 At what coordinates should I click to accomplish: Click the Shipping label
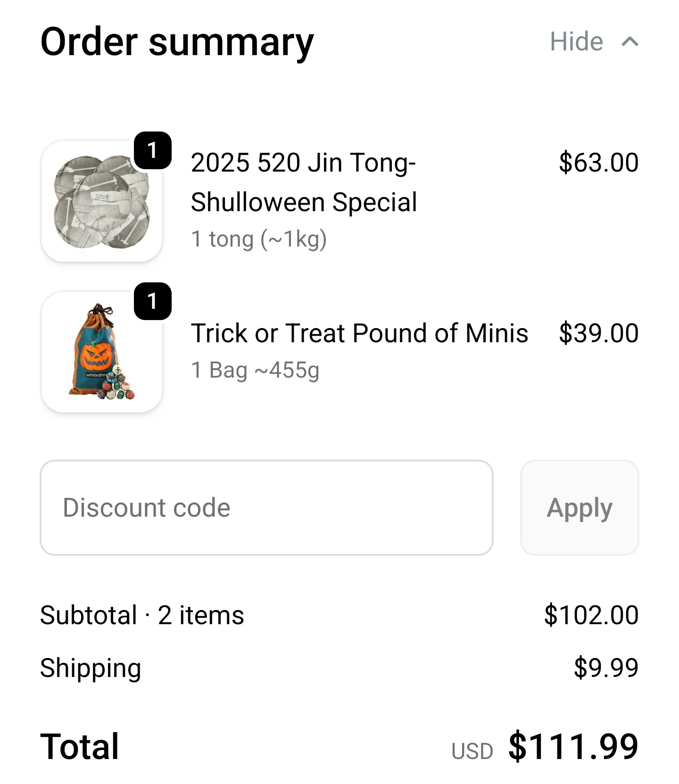coord(91,668)
